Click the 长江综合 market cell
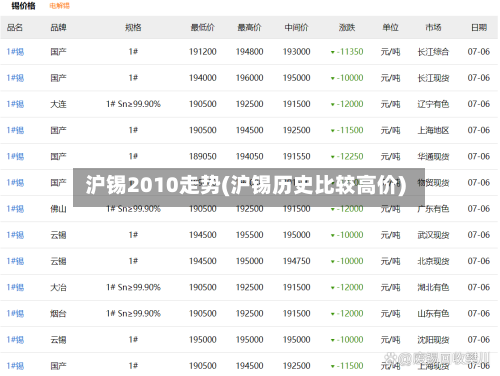 [x=433, y=52]
